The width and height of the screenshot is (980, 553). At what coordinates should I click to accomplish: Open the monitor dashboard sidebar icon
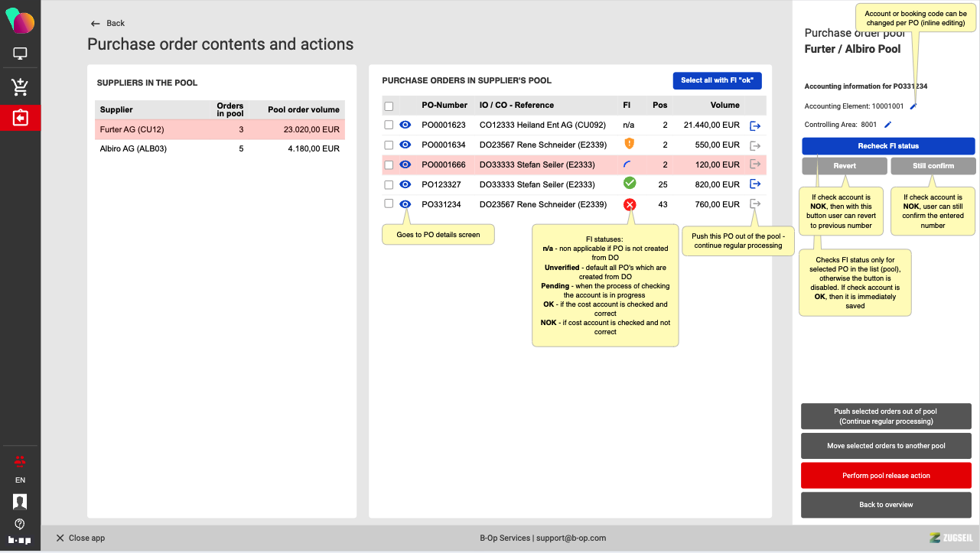coord(20,54)
